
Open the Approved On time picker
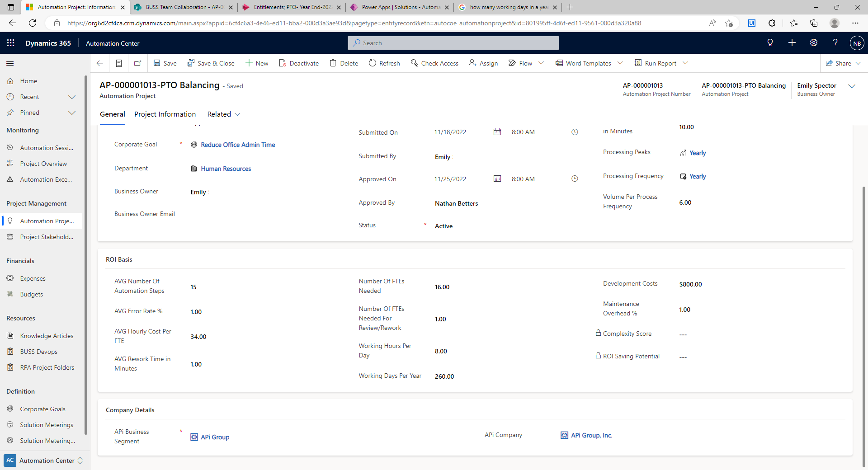(575, 179)
